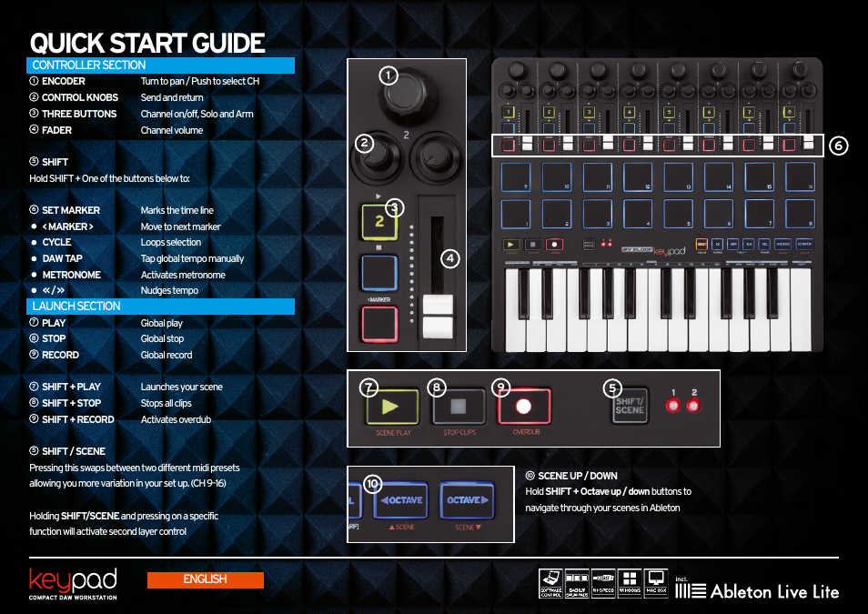
Task: Click the orange ENGLISH language label
Action: coord(206,579)
